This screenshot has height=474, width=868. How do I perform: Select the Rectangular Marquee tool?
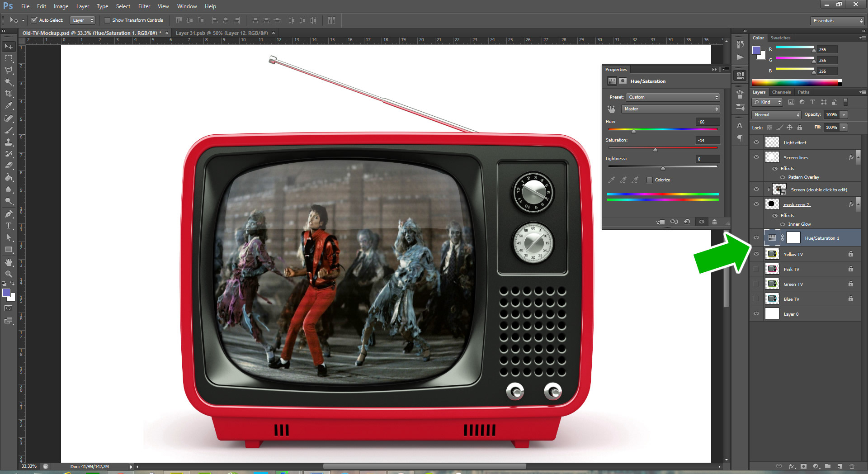(x=9, y=58)
